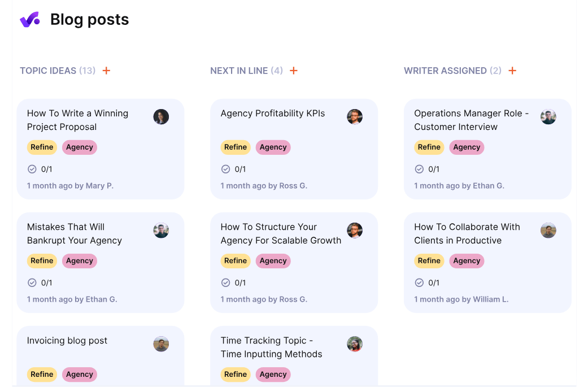The image size is (588, 387).
Task: Click avatar on Time Tracking Topic card
Action: [355, 344]
